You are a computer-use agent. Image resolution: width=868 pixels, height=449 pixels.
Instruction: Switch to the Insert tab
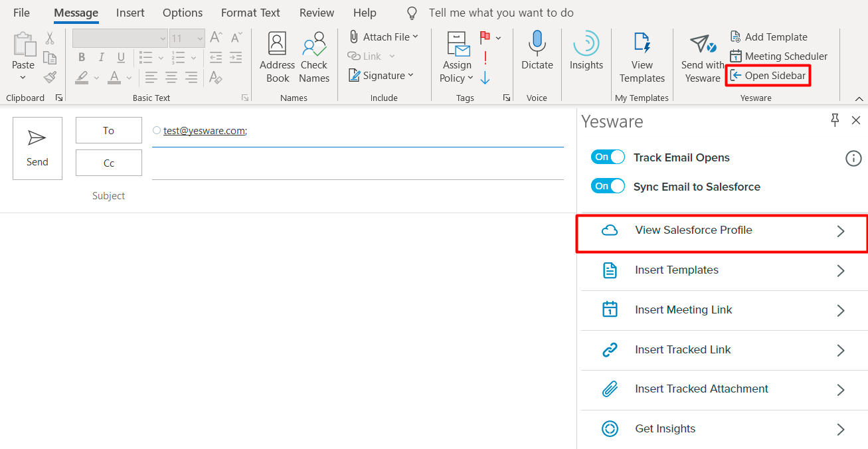coord(130,13)
